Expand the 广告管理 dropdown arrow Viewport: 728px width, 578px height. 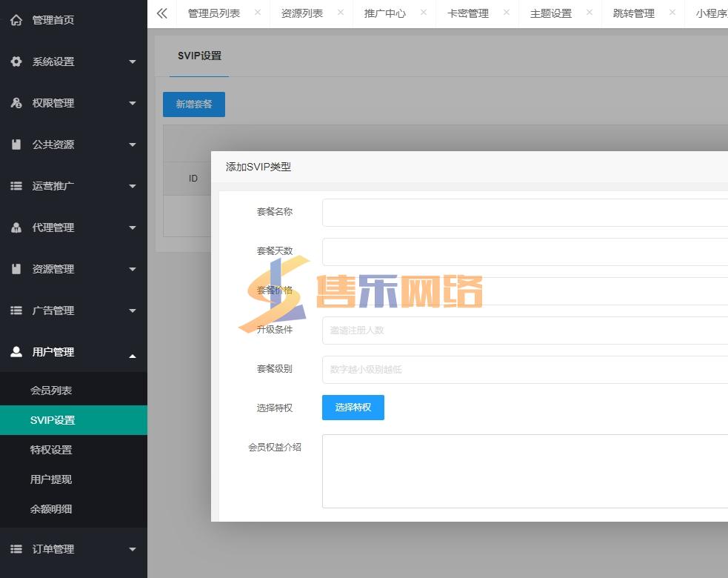point(133,310)
